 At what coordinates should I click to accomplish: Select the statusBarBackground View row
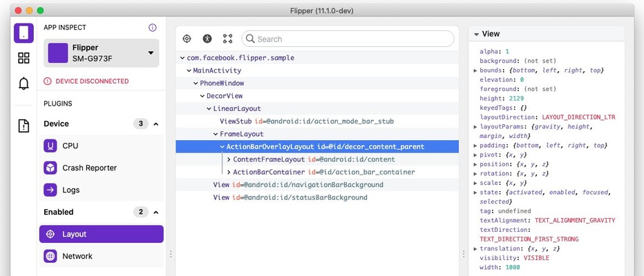click(x=317, y=197)
